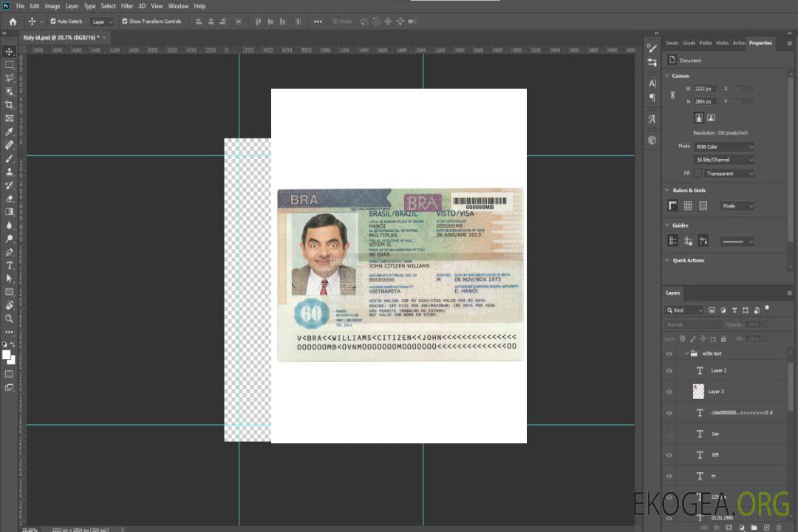The width and height of the screenshot is (798, 532).
Task: Switch to the Properties tab
Action: 760,44
